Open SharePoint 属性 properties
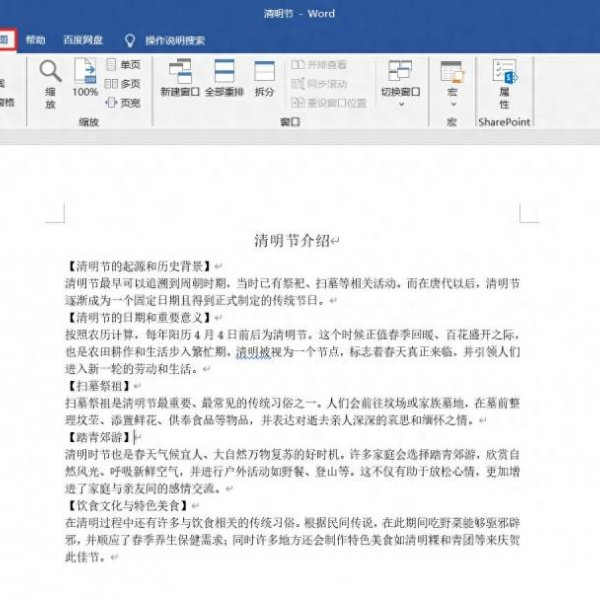Screen dimensions: 600x600 tap(504, 84)
